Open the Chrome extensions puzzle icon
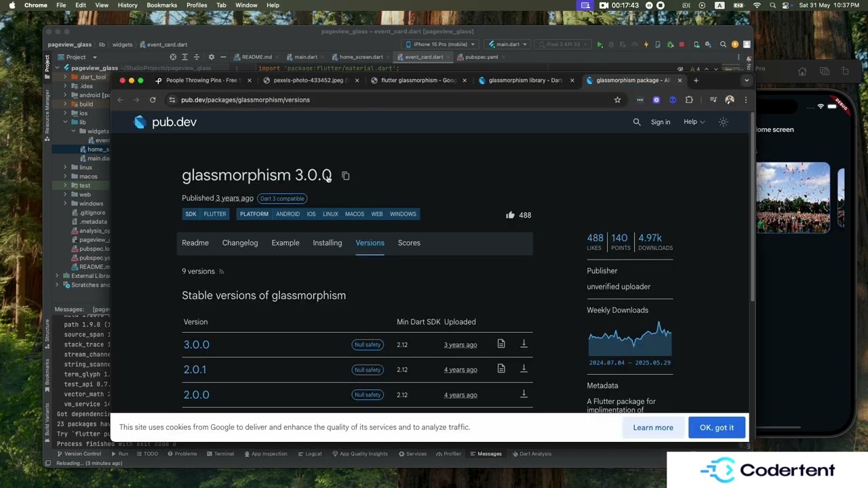The width and height of the screenshot is (868, 488). click(689, 100)
